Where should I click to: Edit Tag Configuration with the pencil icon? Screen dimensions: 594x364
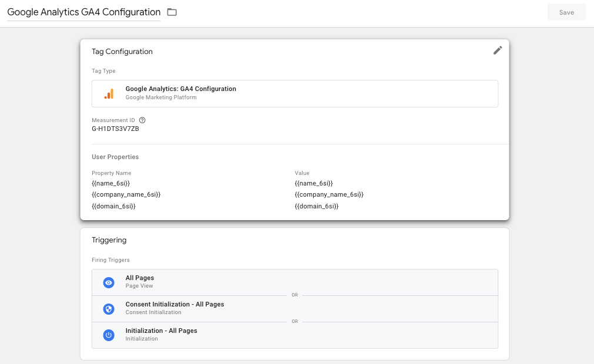tap(498, 50)
